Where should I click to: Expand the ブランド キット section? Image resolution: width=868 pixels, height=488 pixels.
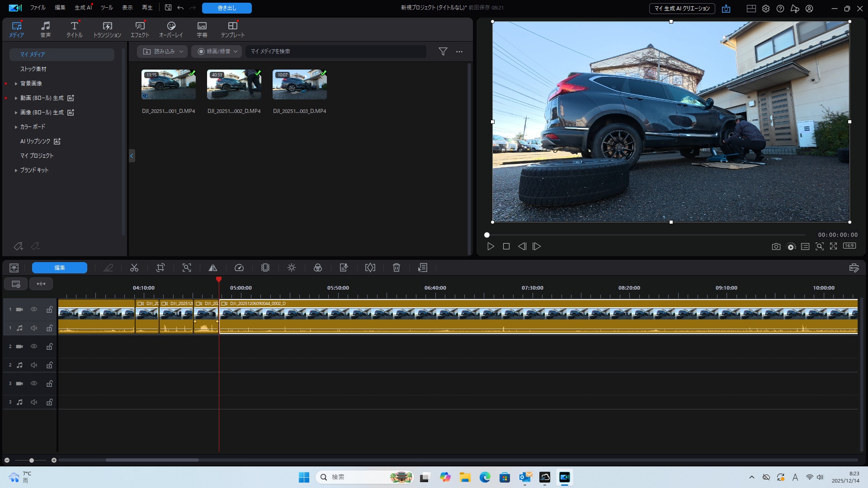click(x=16, y=170)
